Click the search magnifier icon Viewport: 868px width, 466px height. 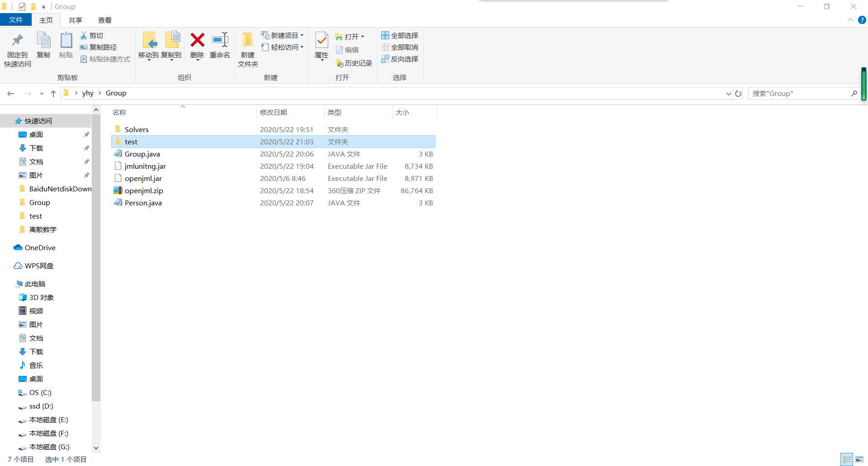pyautogui.click(x=854, y=93)
